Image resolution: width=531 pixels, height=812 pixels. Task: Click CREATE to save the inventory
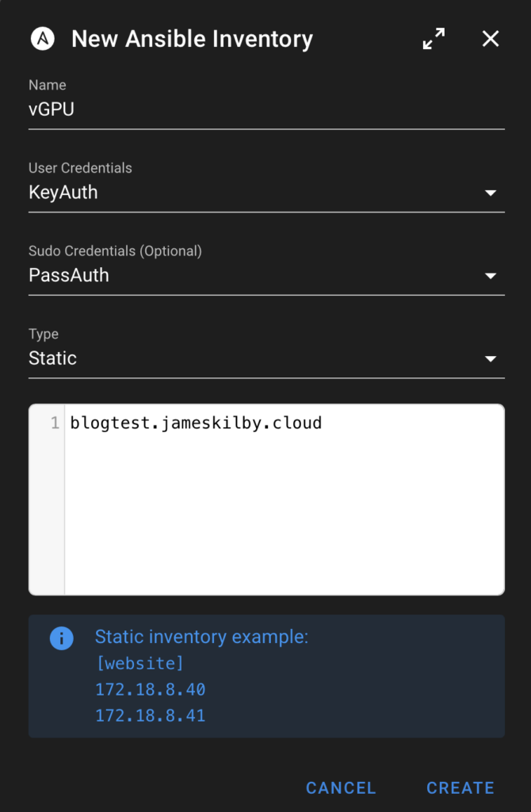tap(460, 787)
